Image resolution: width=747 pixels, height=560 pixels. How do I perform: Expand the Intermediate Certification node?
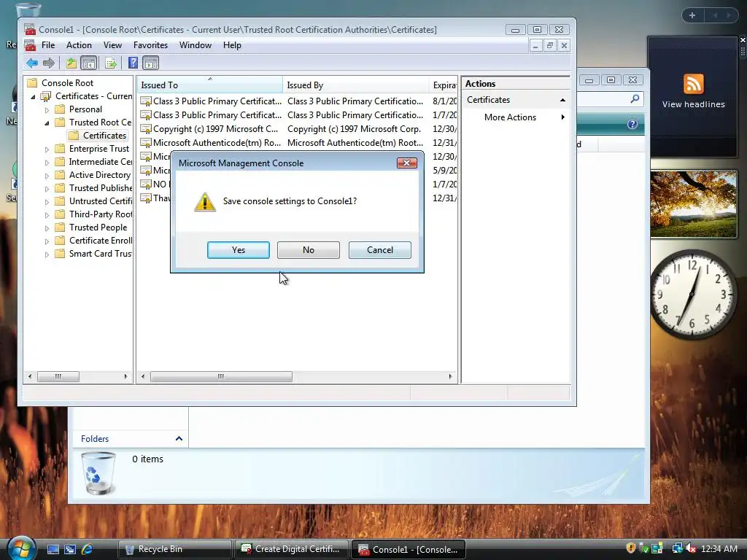coord(47,163)
